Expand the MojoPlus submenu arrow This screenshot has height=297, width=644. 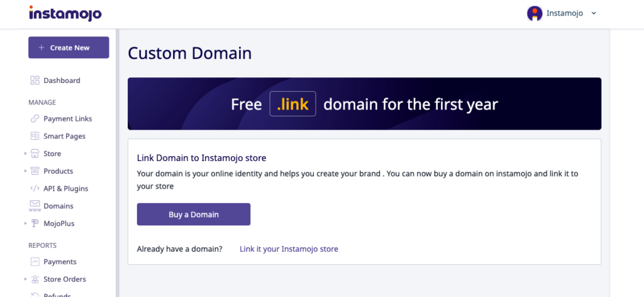point(25,223)
